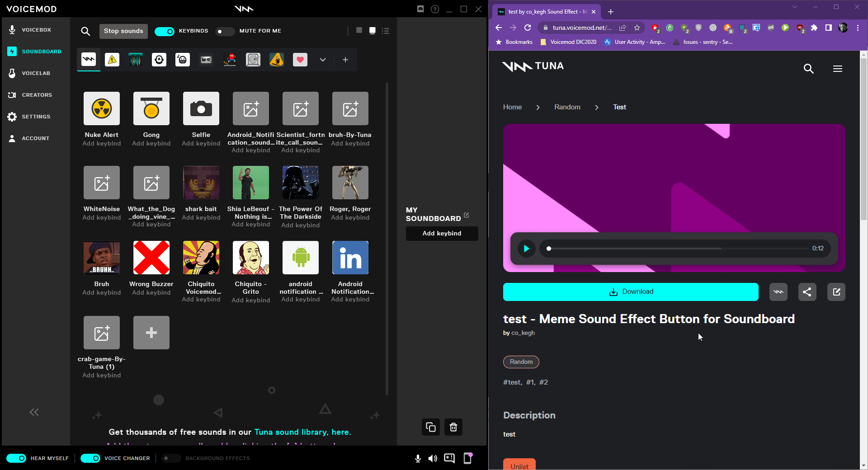Click the Stop sounds button

123,31
